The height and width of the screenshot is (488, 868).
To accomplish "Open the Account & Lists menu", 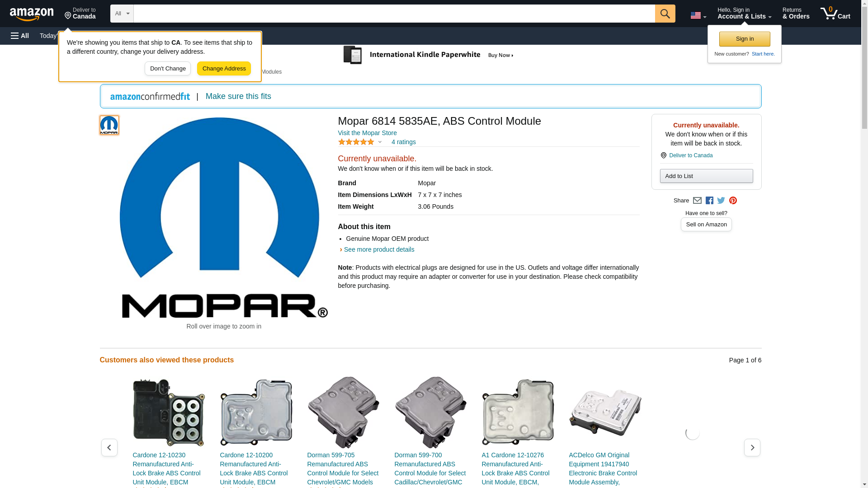I will [744, 14].
